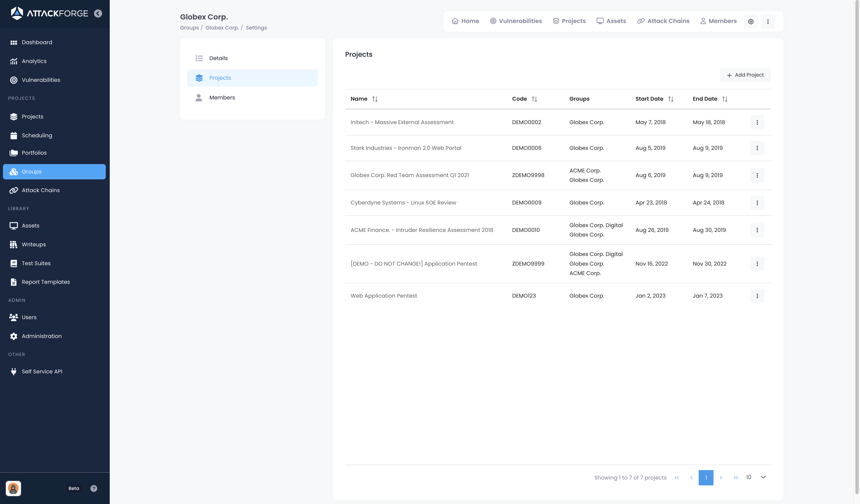Click the user avatar at bottom left
This screenshot has height=504, width=860.
(13, 488)
